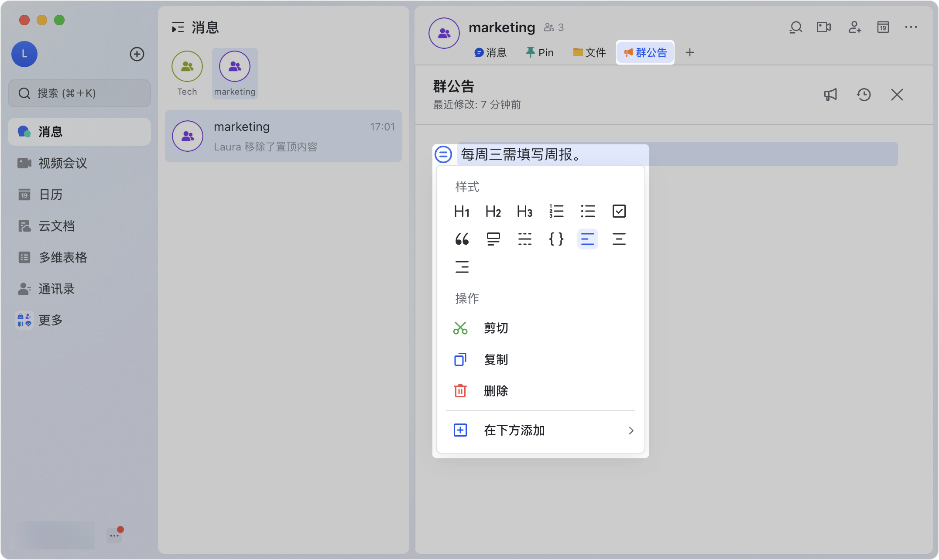
Task: Go to 多维表格 in the sidebar
Action: point(79,257)
